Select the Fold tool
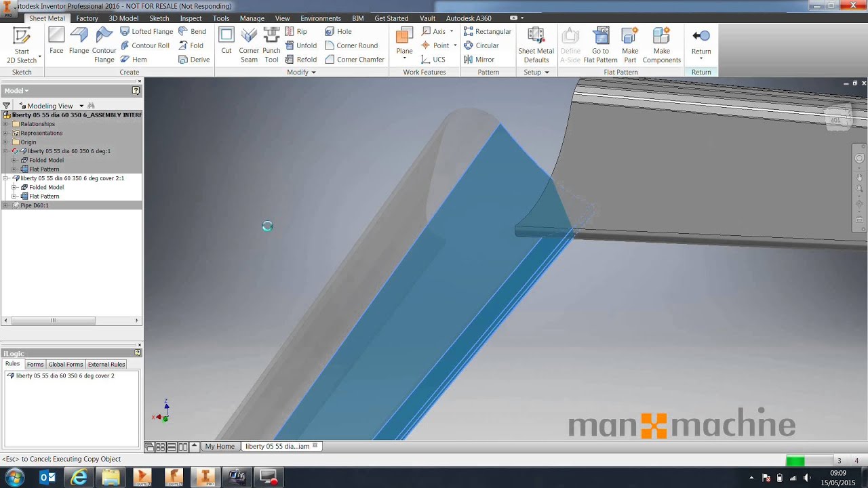 pos(191,45)
